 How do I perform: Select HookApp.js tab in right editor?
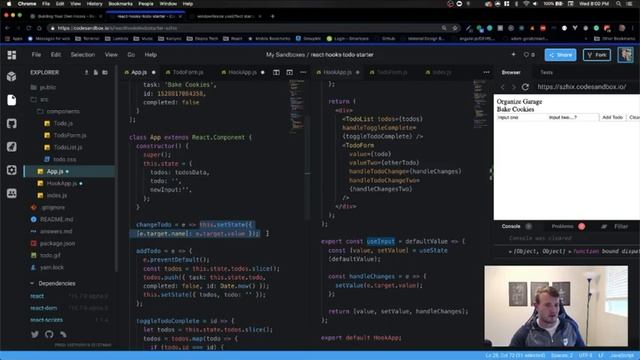337,72
